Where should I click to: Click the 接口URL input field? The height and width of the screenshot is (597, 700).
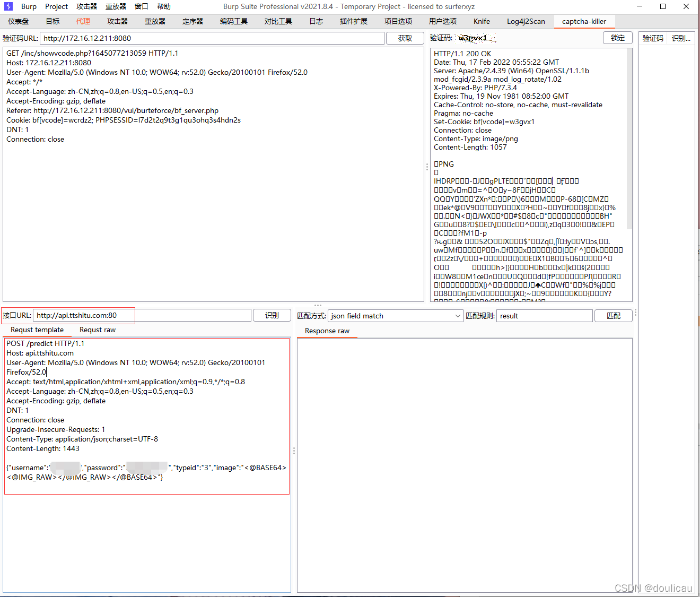pyautogui.click(x=142, y=315)
